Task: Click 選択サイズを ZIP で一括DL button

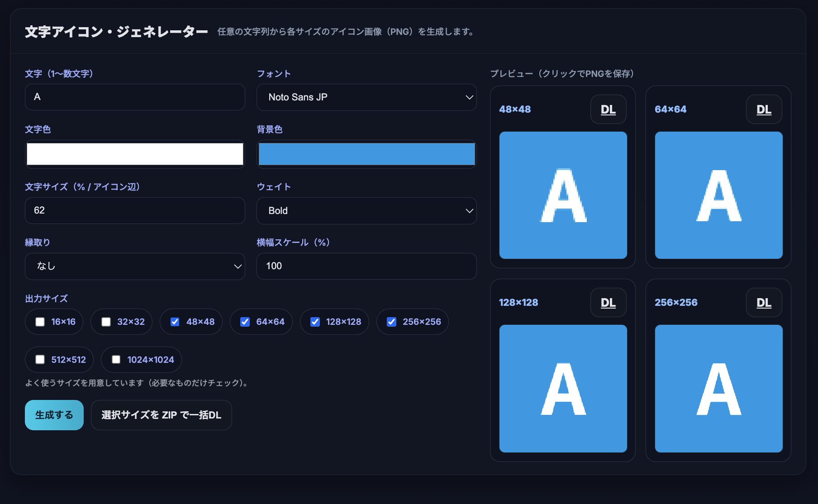Action: (161, 415)
